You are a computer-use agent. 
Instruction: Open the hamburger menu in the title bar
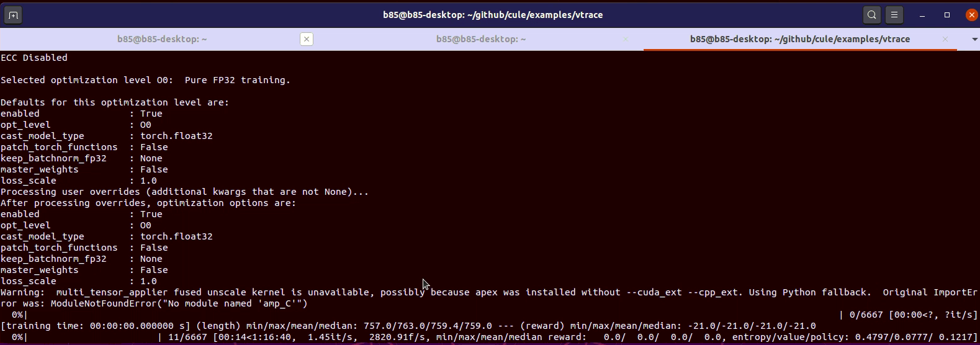(x=894, y=15)
